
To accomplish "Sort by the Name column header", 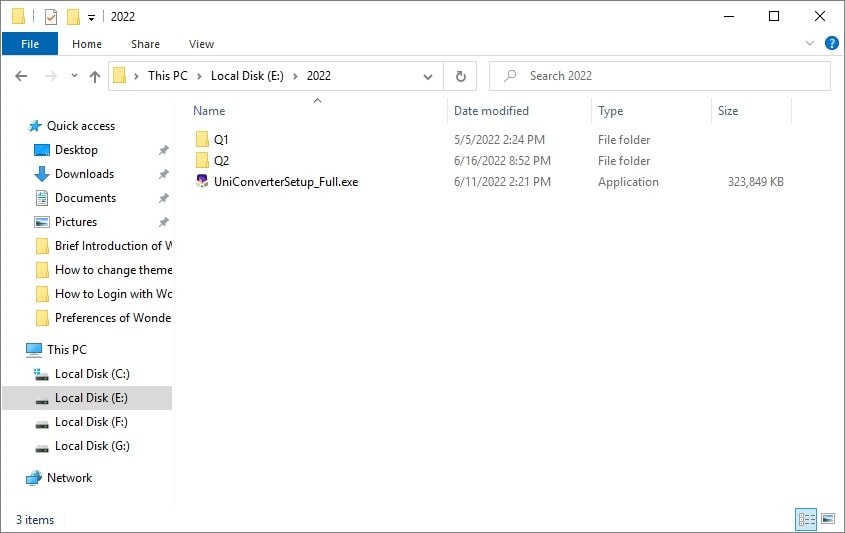I will point(209,111).
